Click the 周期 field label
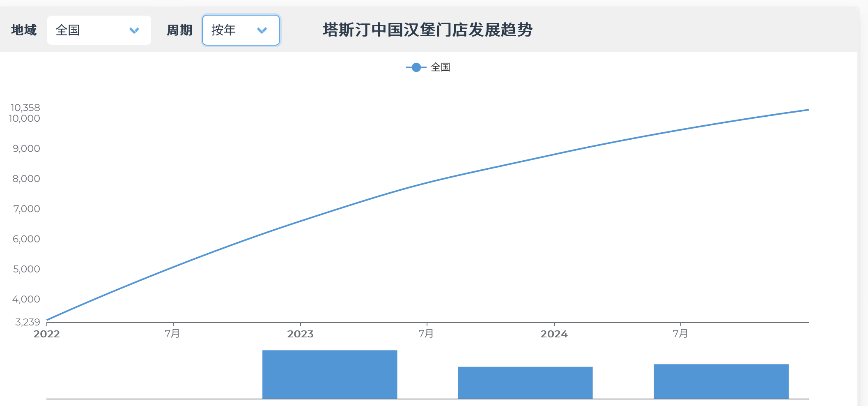Viewport: 868px width, 406px height. click(179, 30)
